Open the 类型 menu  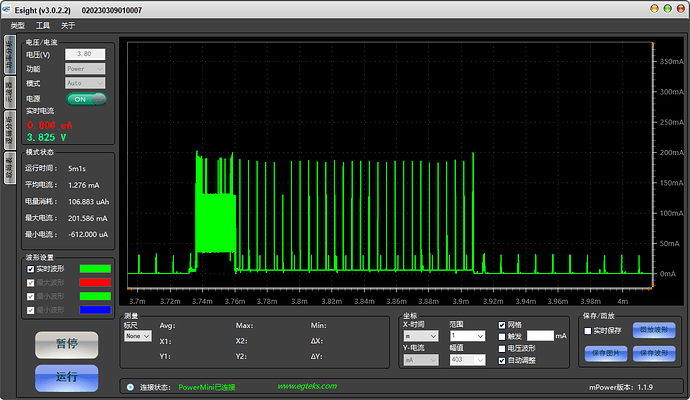click(17, 25)
